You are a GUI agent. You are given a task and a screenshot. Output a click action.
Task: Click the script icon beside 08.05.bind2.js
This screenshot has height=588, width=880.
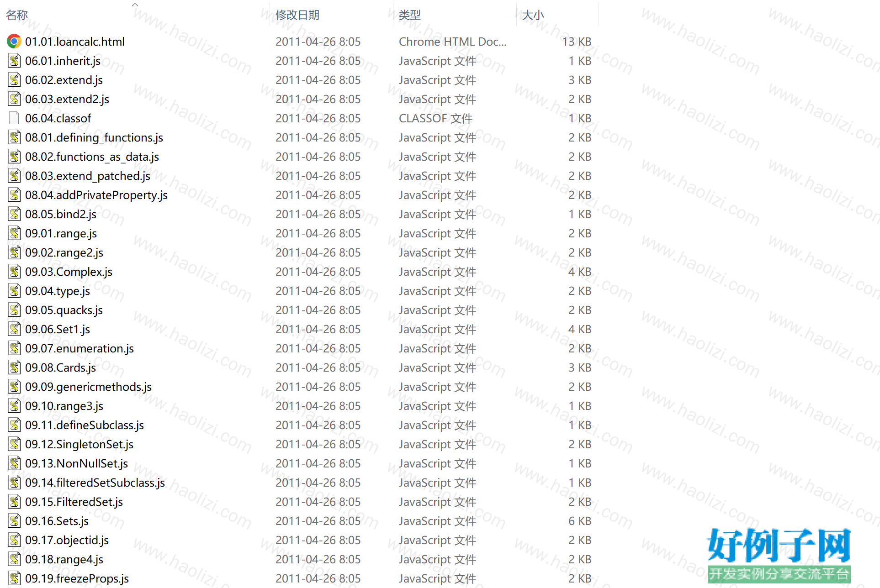pos(15,214)
